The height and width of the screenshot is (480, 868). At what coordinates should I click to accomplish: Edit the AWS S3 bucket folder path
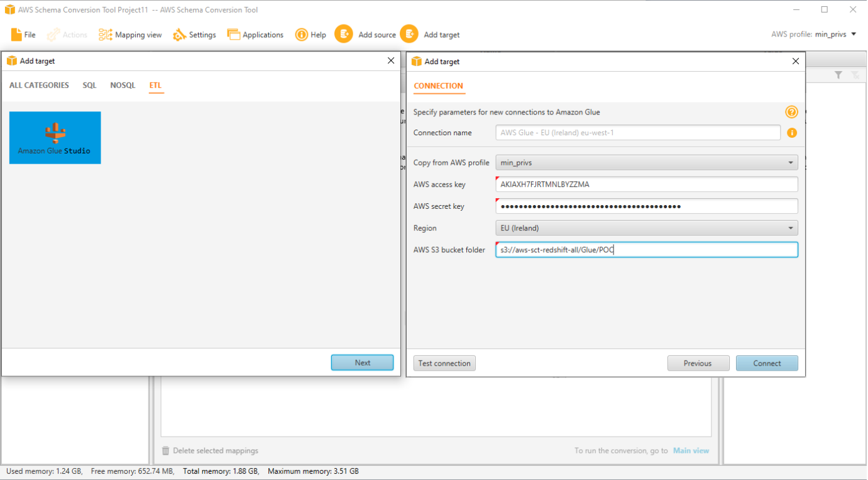point(646,249)
